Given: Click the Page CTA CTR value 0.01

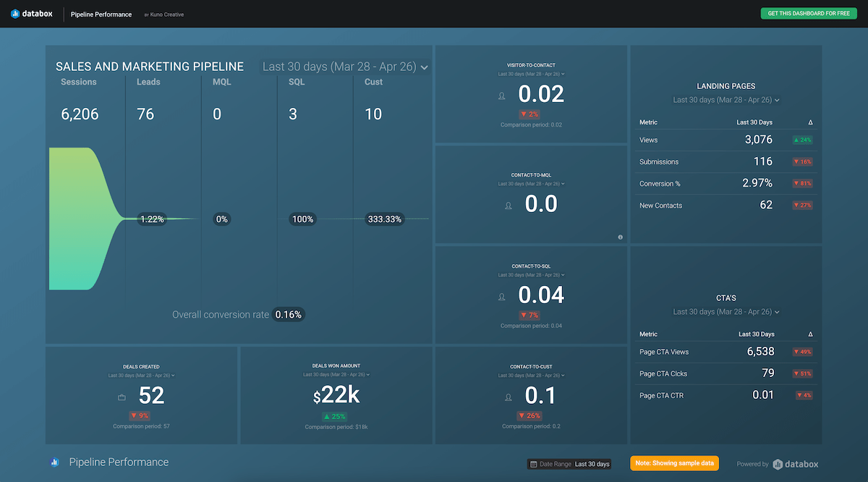Looking at the screenshot, I should click(x=762, y=395).
